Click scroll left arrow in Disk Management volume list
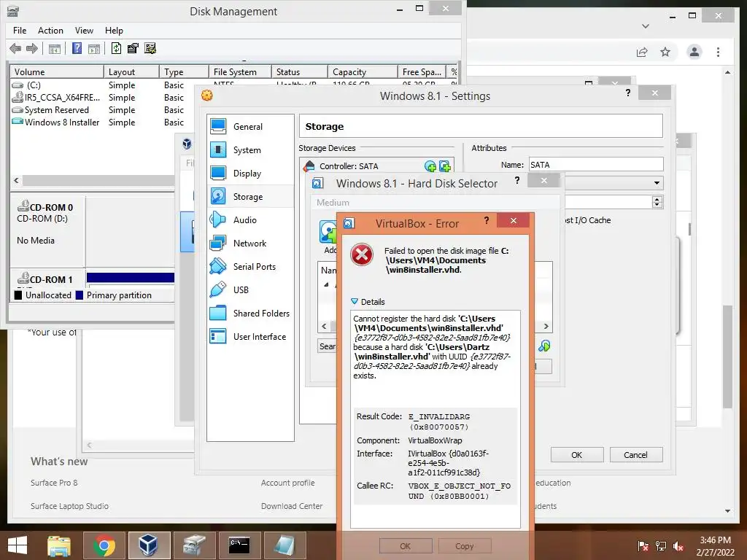 point(17,181)
